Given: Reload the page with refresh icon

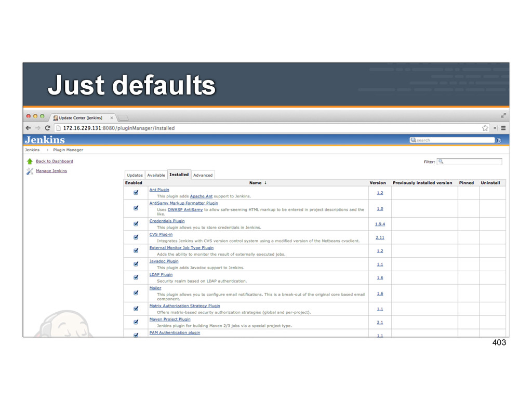Looking at the screenshot, I should tap(47, 128).
